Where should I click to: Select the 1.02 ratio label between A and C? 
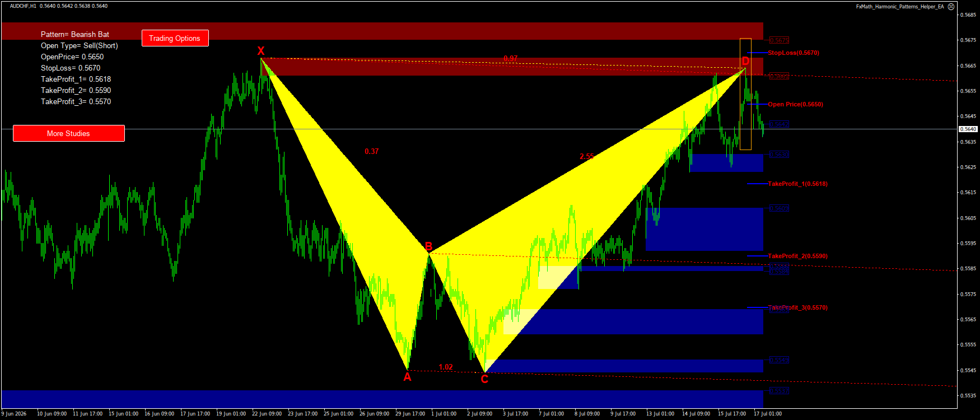coord(446,367)
